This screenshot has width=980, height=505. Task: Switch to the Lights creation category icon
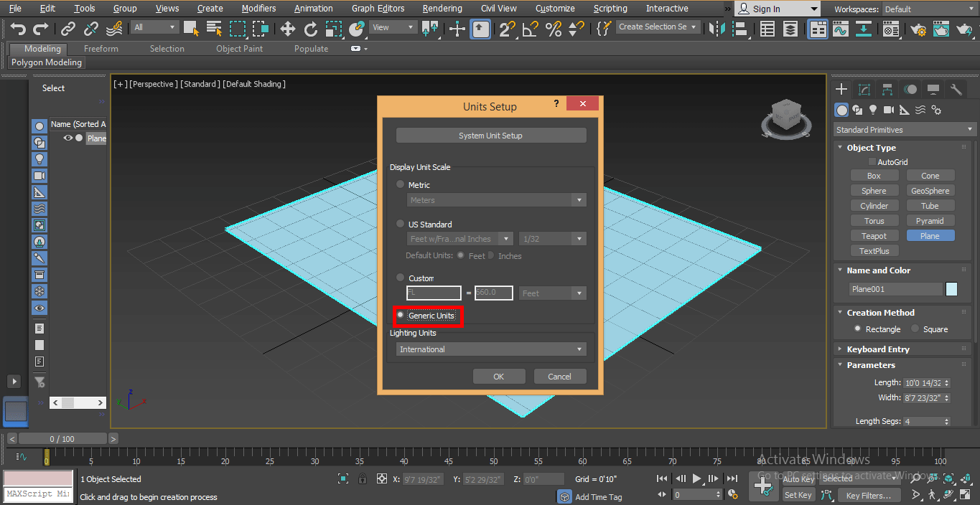point(873,110)
